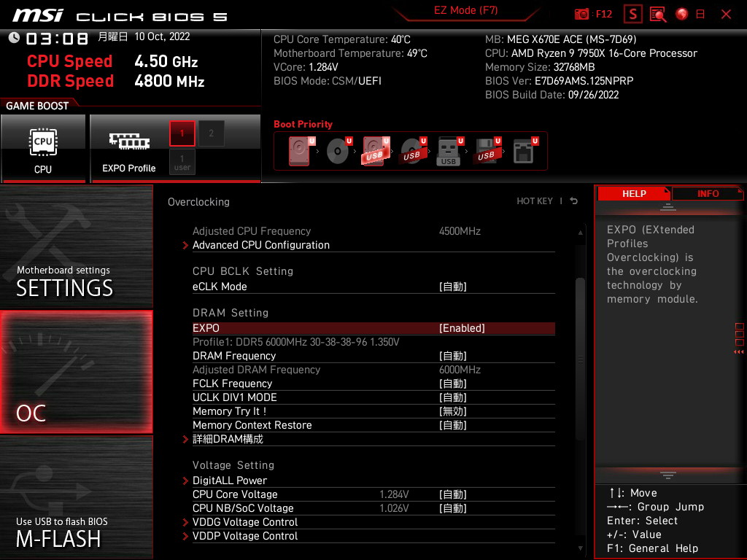Open the BIOS search magnifier icon
Viewport: 747px width, 560px height.
coord(658,15)
